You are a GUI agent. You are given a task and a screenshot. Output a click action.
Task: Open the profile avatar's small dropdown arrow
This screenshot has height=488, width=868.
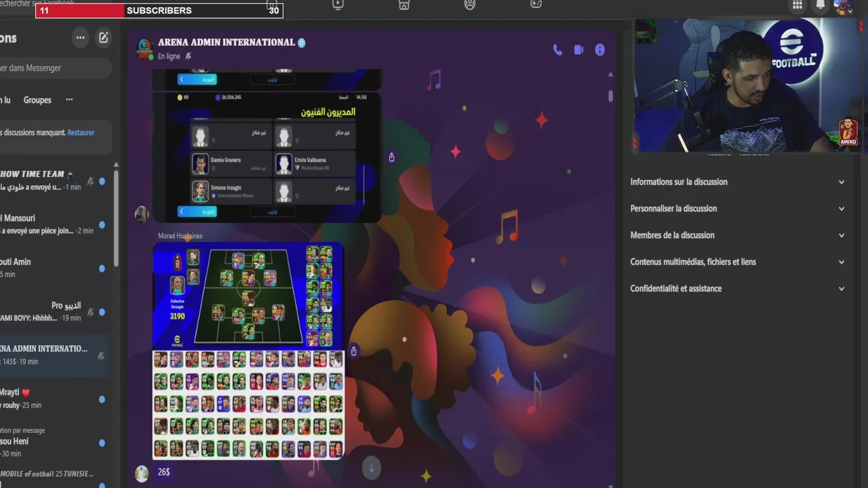(x=849, y=12)
